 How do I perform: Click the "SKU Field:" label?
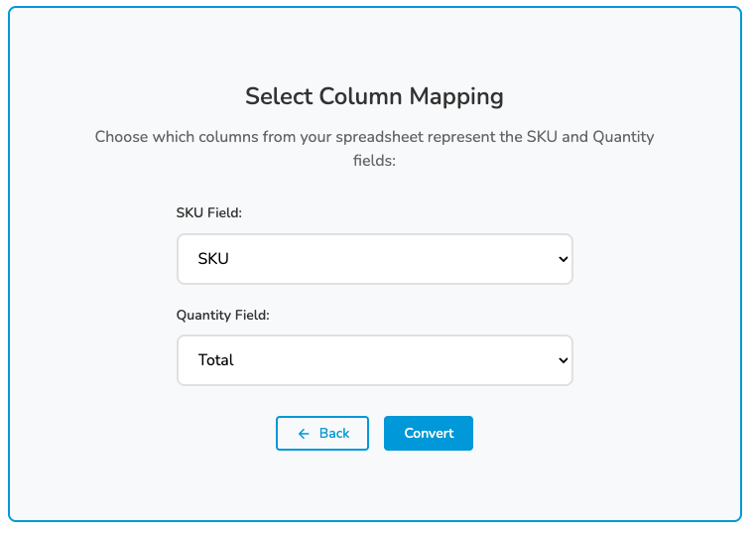pos(210,213)
